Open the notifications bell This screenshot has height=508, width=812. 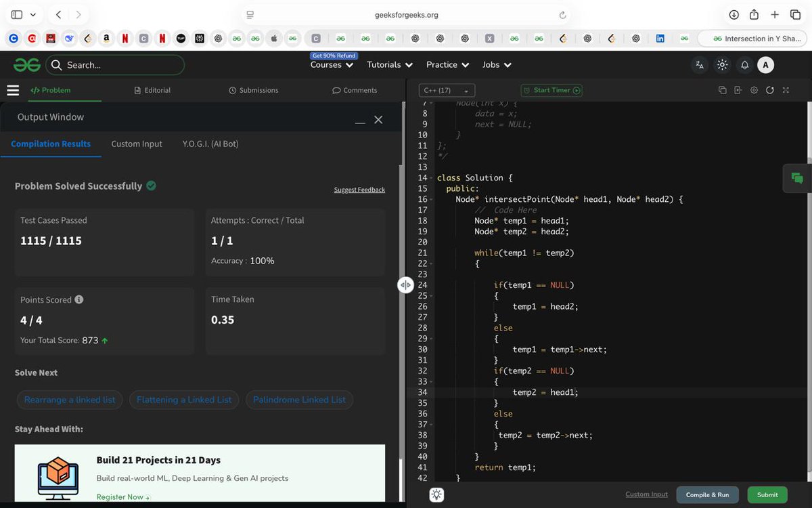744,65
